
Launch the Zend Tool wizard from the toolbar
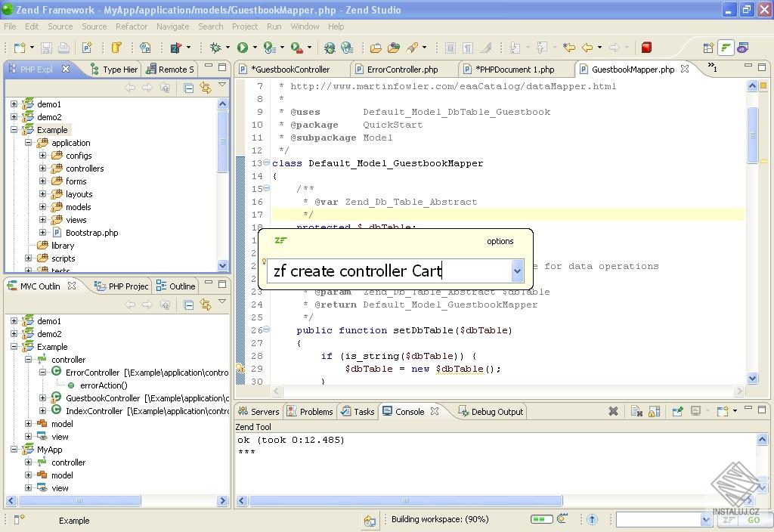coord(175,47)
